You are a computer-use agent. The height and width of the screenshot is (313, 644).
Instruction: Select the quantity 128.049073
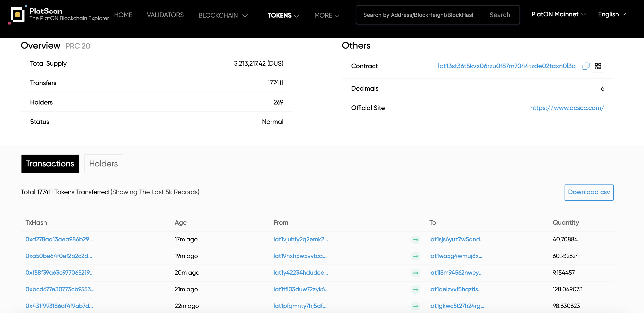568,289
